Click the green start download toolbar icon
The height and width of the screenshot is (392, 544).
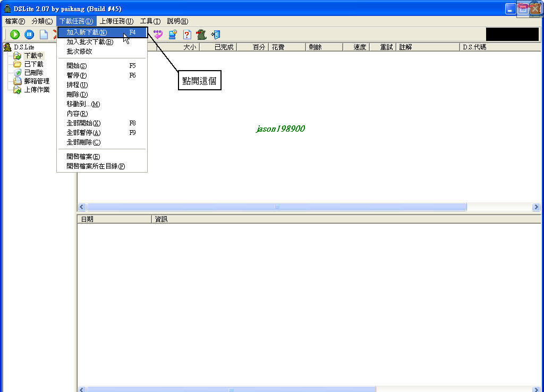(14, 35)
